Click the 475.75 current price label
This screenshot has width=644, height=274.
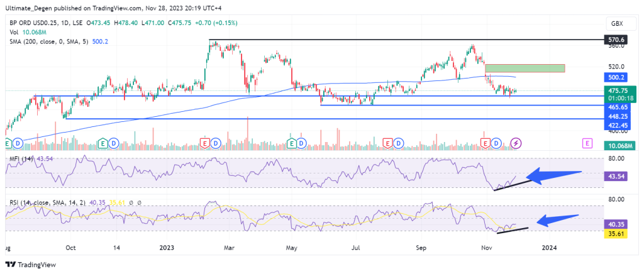tap(619, 90)
